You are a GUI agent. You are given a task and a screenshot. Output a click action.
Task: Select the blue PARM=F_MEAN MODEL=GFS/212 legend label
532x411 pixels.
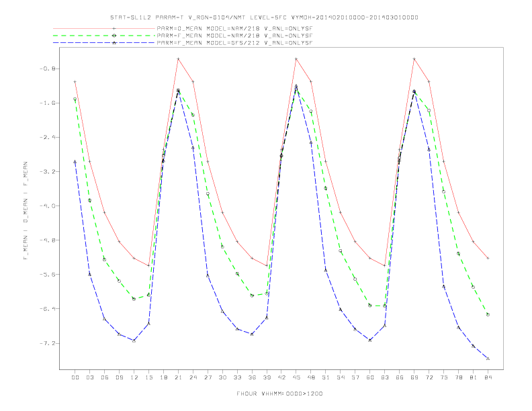pyautogui.click(x=234, y=43)
